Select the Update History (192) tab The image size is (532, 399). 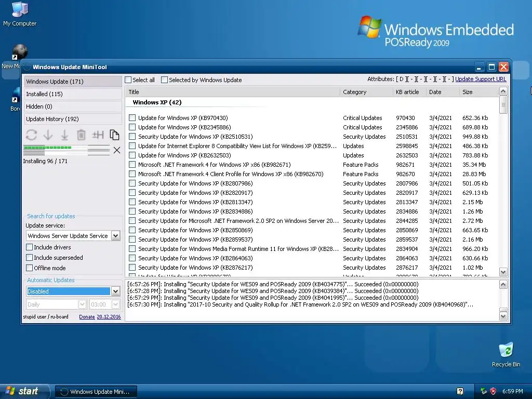pos(73,119)
